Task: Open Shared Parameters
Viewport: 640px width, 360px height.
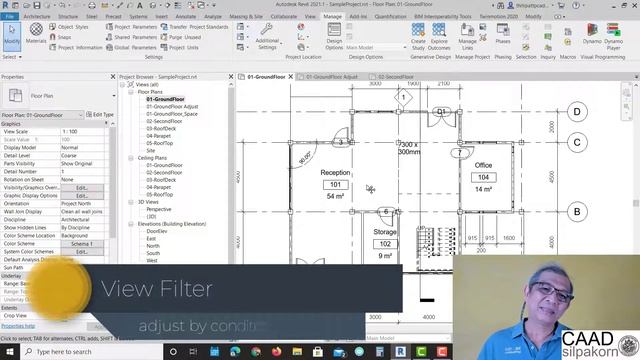Action: 131,37
